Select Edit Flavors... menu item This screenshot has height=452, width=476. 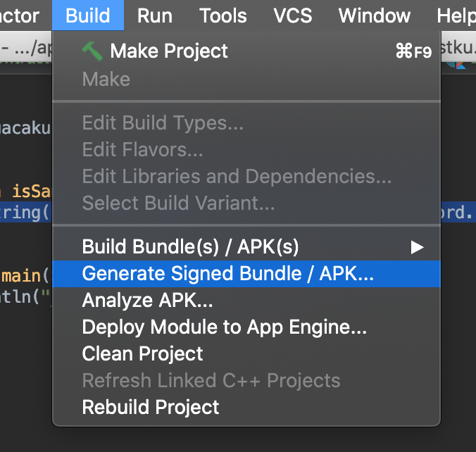(142, 150)
